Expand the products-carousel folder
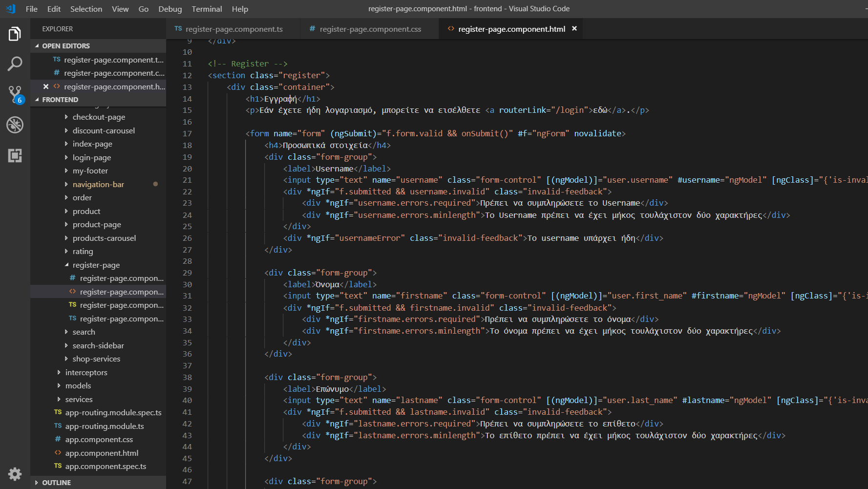 pyautogui.click(x=98, y=238)
